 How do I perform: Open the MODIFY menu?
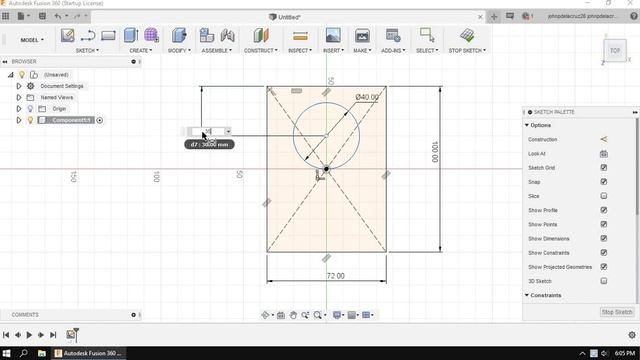coord(179,51)
